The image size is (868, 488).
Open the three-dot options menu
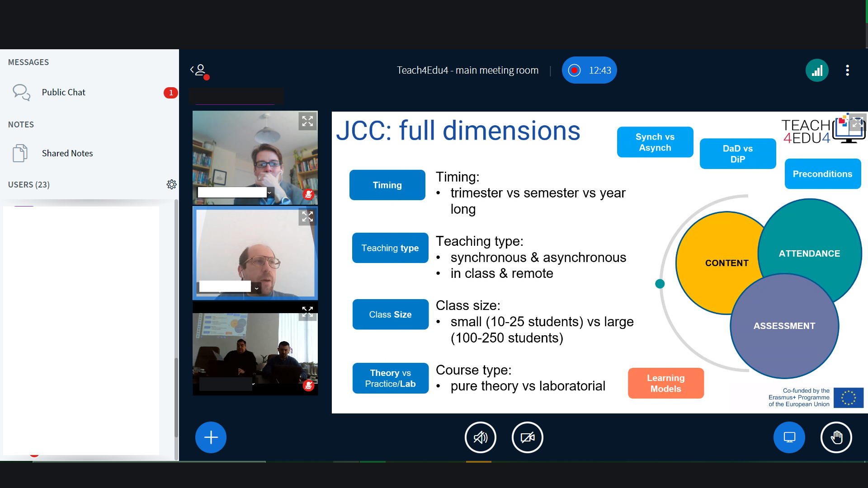(x=848, y=70)
